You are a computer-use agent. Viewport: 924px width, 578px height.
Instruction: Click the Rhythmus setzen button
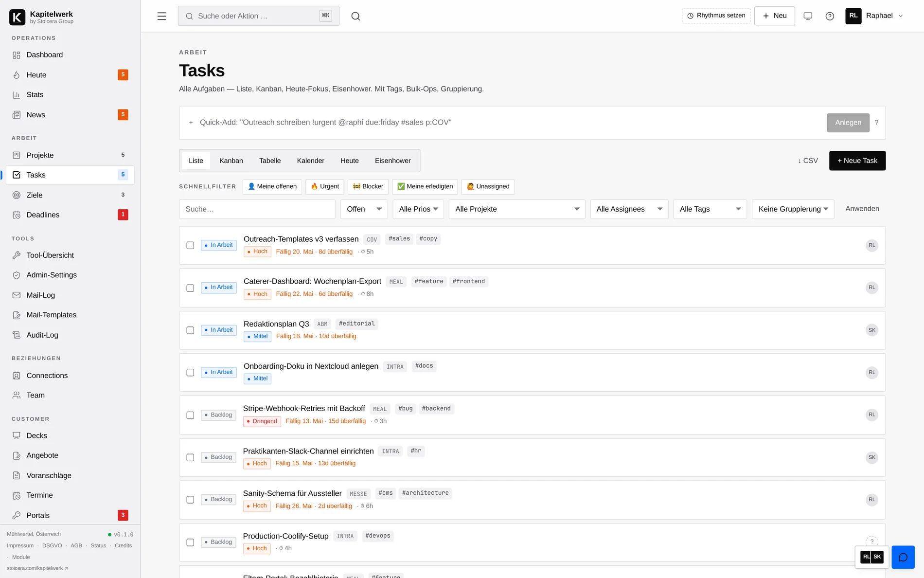tap(716, 16)
